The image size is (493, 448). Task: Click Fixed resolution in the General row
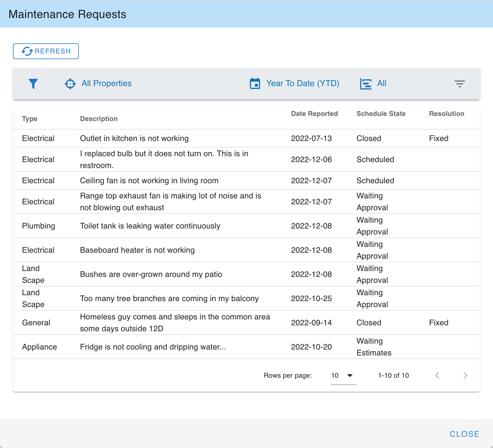(439, 323)
